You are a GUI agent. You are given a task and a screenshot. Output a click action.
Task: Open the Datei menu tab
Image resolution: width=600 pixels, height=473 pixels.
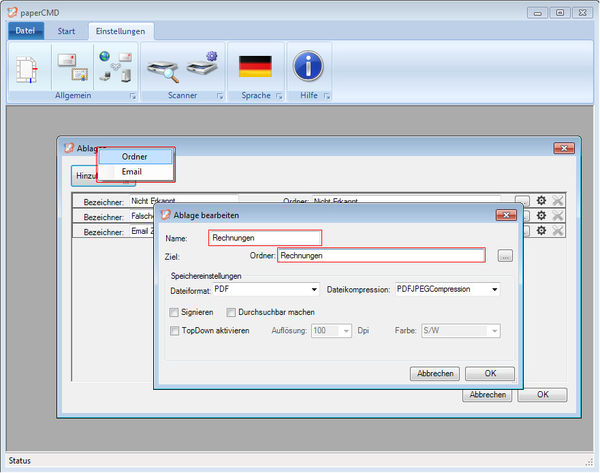pyautogui.click(x=26, y=31)
